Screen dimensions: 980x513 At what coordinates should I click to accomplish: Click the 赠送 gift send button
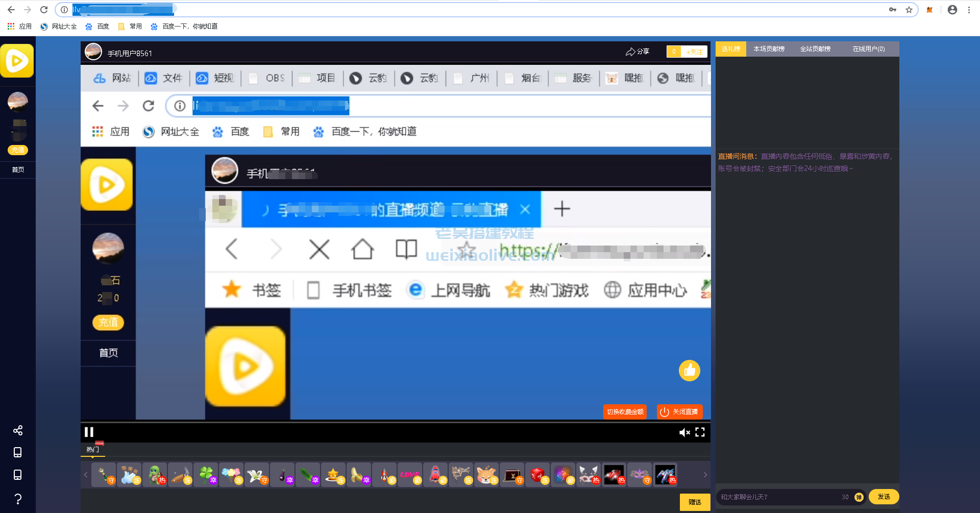point(695,502)
